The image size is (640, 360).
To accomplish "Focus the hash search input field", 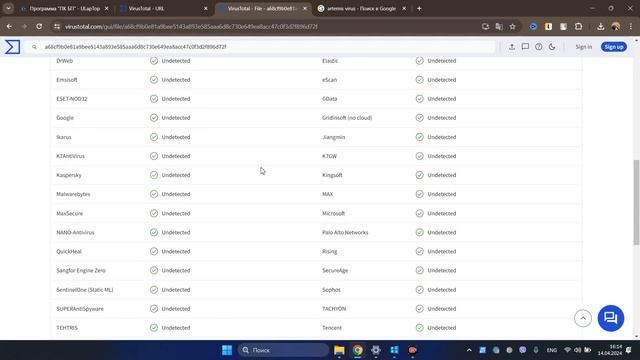I will 261,47.
